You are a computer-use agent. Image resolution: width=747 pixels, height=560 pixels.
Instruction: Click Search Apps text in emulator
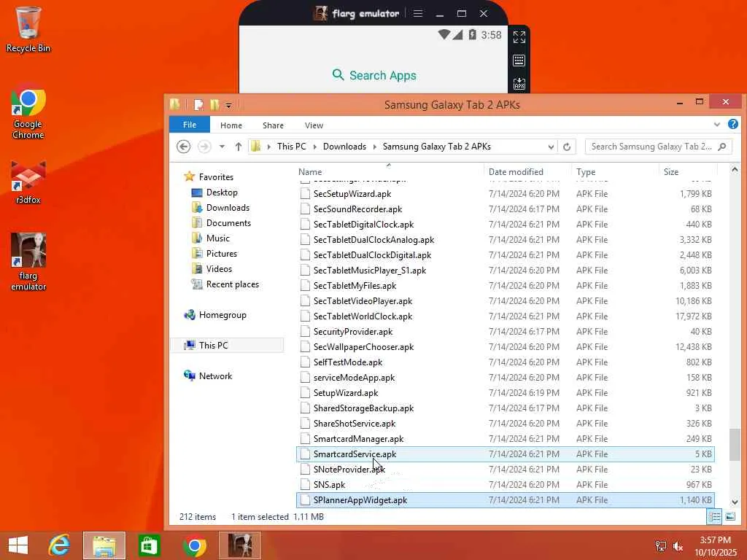(382, 75)
